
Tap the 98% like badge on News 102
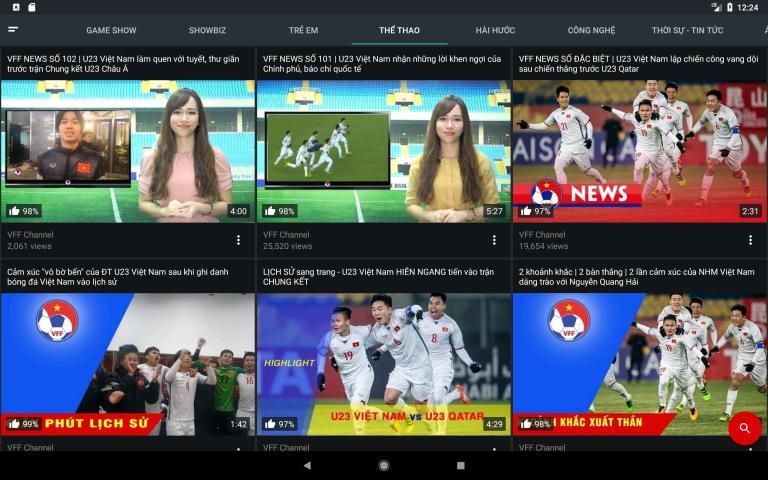(24, 211)
